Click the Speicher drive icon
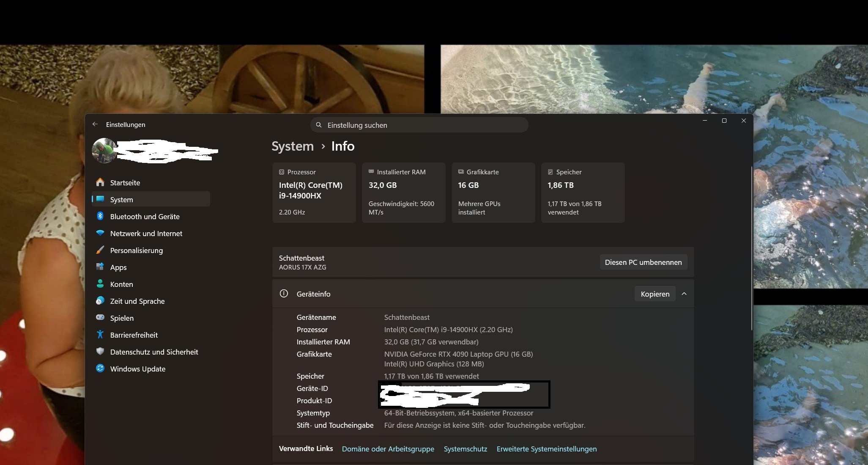This screenshot has height=465, width=868. click(x=550, y=172)
